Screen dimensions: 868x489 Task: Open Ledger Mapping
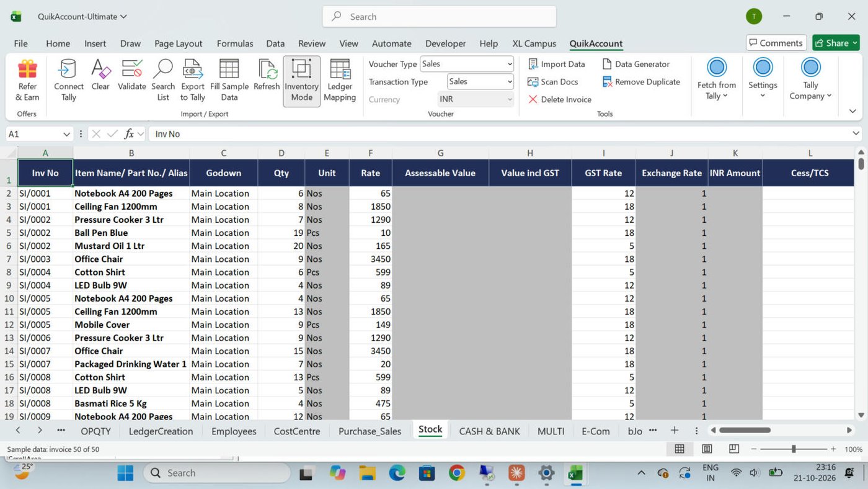[340, 81]
